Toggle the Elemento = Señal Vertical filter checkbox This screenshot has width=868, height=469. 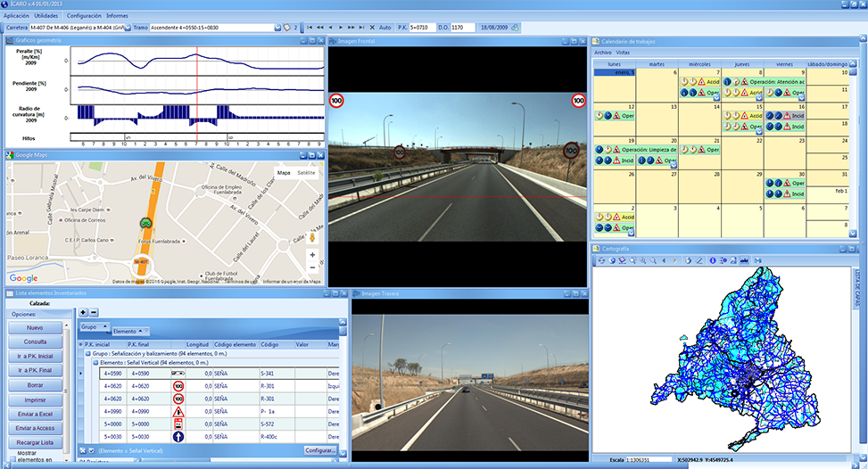tap(90, 451)
